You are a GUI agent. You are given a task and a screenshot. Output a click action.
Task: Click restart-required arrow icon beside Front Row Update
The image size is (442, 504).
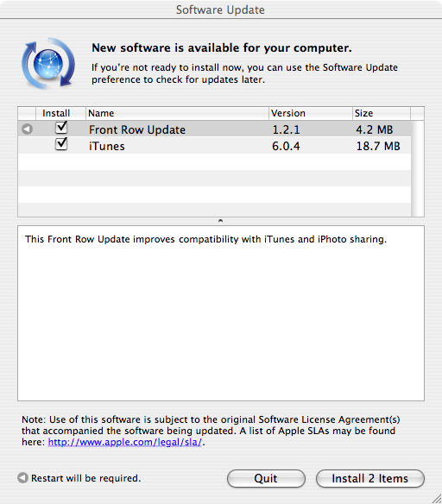point(27,129)
